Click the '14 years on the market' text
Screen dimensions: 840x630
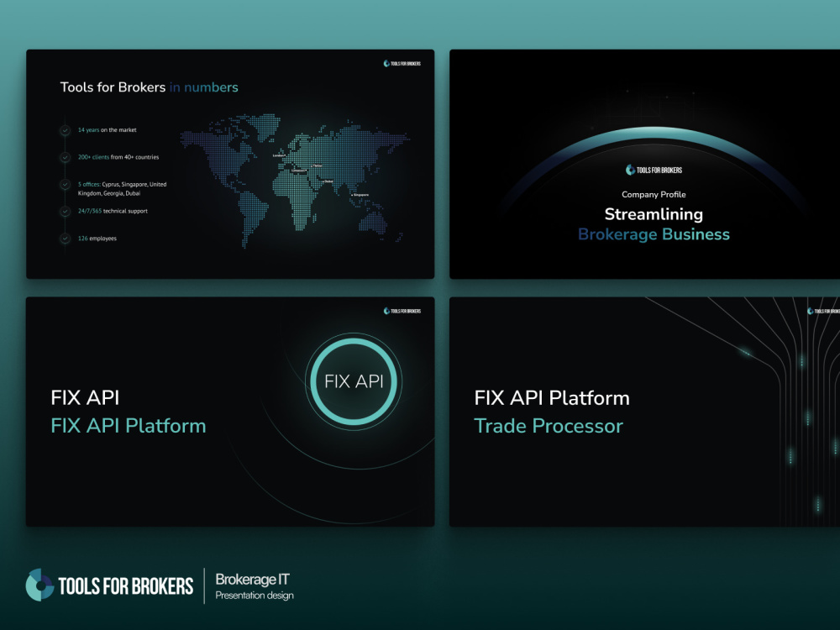[108, 130]
